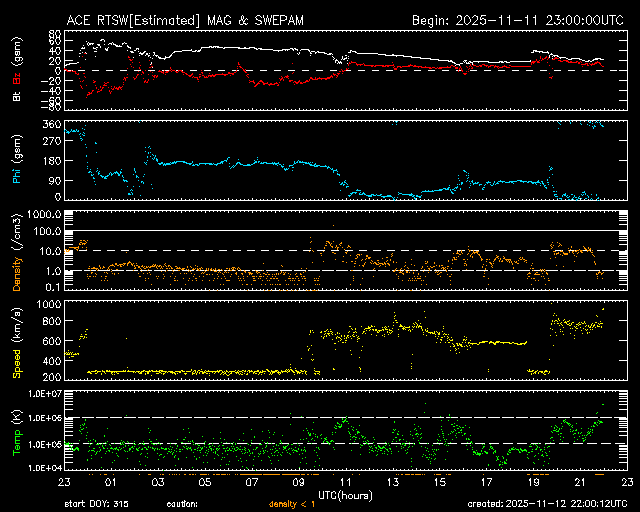Click the cyan Phi (gsm) axis label
The image size is (640, 512).
pos(17,160)
